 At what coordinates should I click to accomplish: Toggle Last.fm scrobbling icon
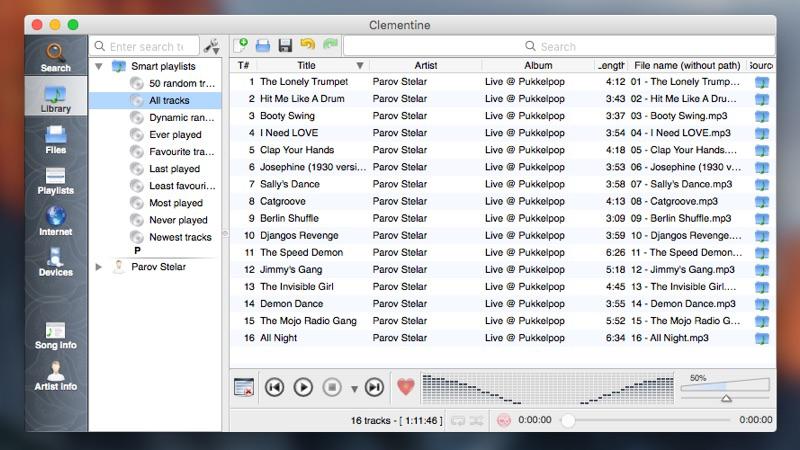504,420
